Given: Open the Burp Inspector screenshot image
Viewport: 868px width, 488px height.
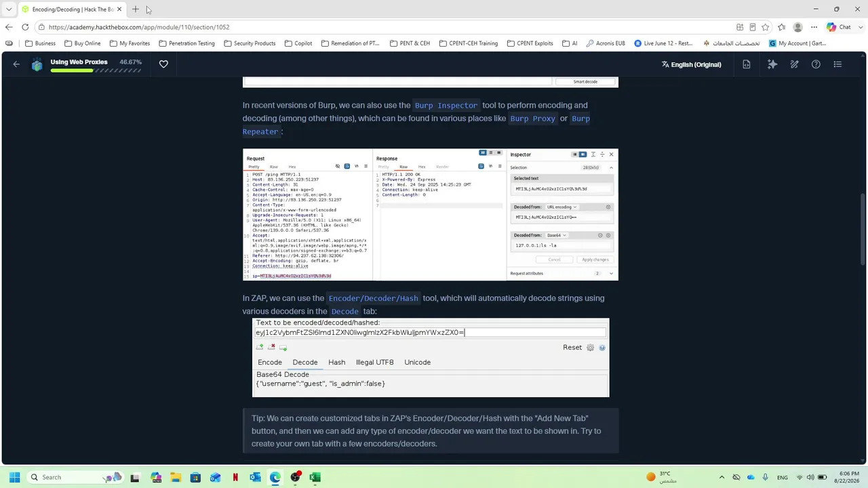Looking at the screenshot, I should coord(431,214).
